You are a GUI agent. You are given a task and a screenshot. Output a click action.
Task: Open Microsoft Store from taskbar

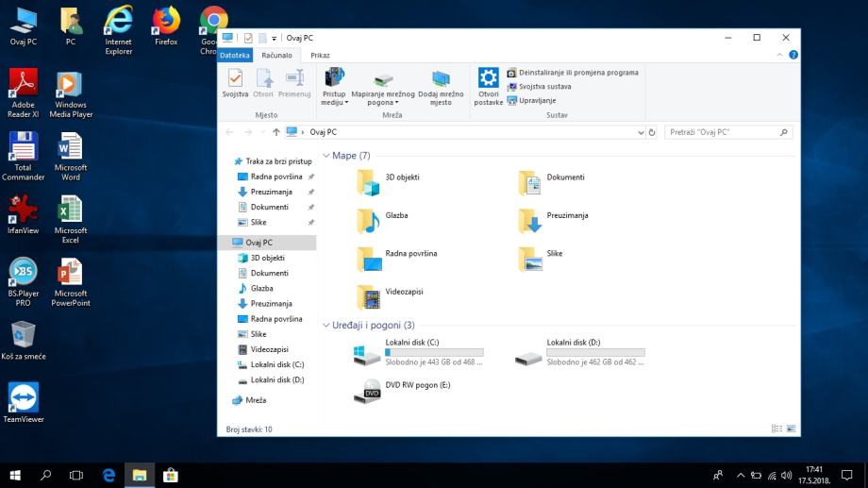[171, 476]
